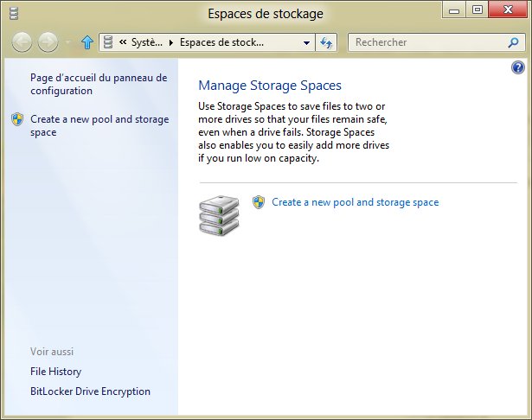The width and height of the screenshot is (532, 420).
Task: Click the stacked drives icon
Action: point(218,215)
